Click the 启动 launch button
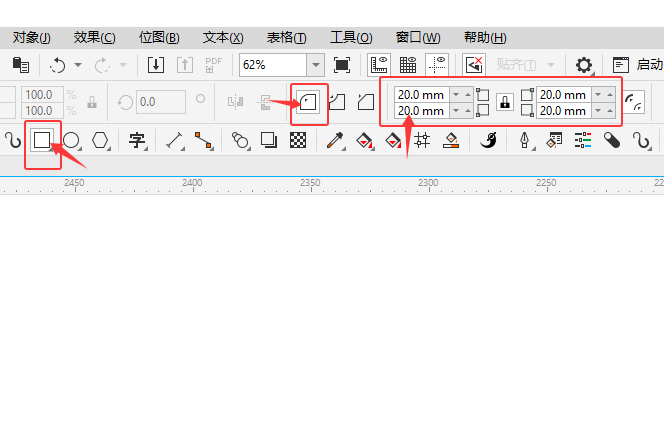This screenshot has width=664, height=433. pyautogui.click(x=638, y=65)
